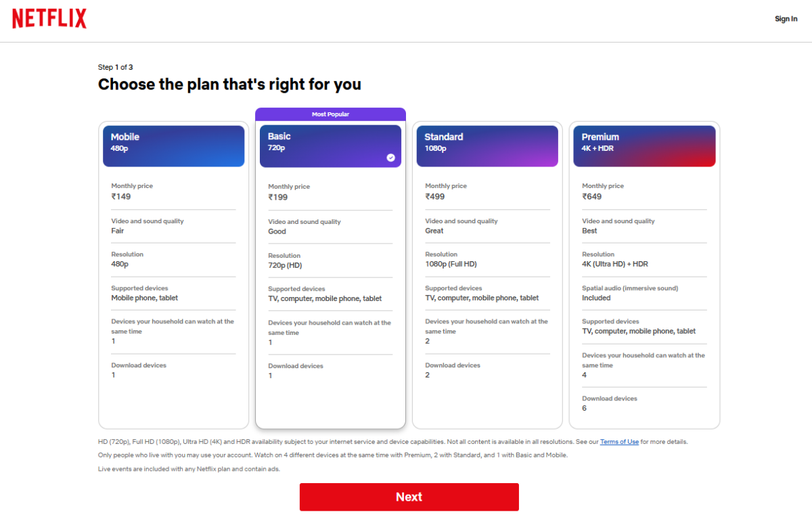812x523 pixels.
Task: Select the Standard 1080p plan card
Action: coord(487,145)
